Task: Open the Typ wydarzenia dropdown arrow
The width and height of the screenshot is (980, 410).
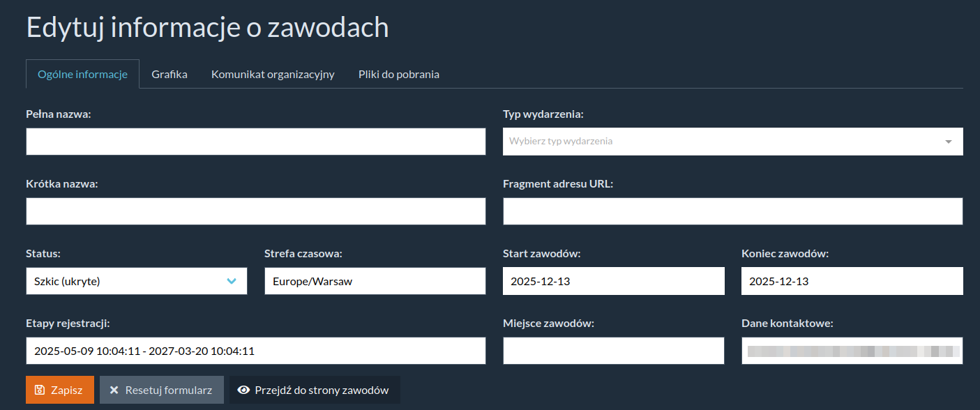Action: pyautogui.click(x=948, y=142)
